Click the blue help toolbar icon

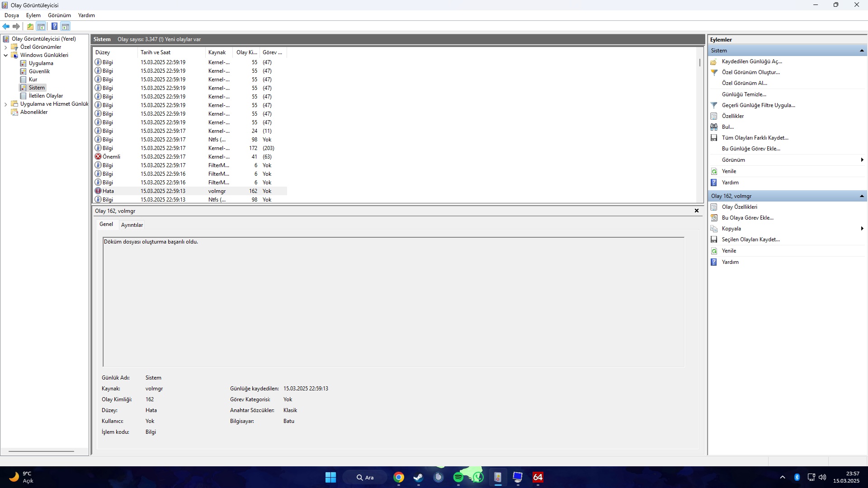(54, 26)
